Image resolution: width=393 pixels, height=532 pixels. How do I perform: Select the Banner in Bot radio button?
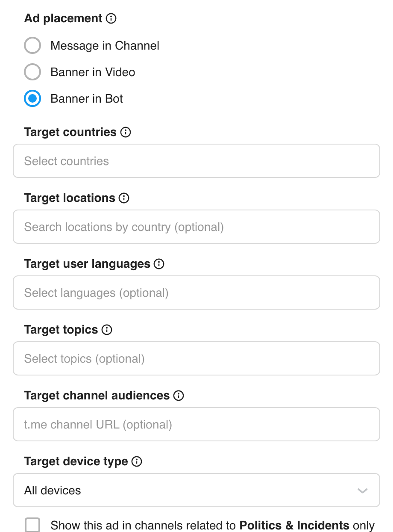tap(32, 98)
